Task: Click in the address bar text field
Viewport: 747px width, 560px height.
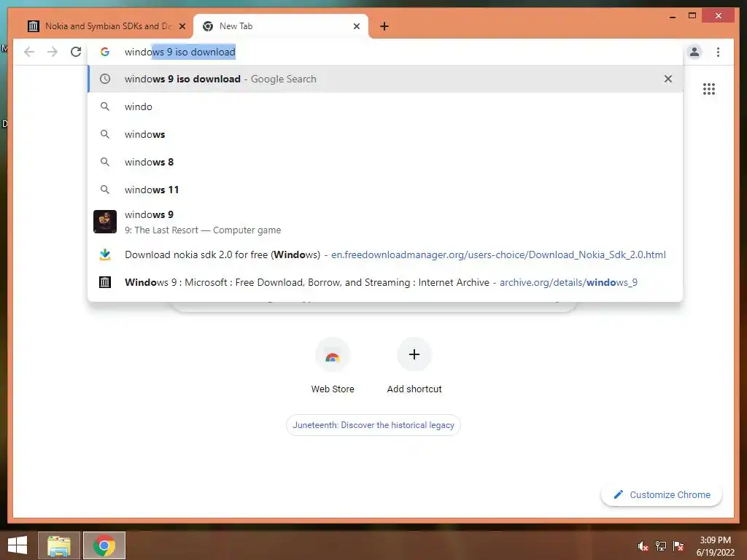Action: point(385,52)
